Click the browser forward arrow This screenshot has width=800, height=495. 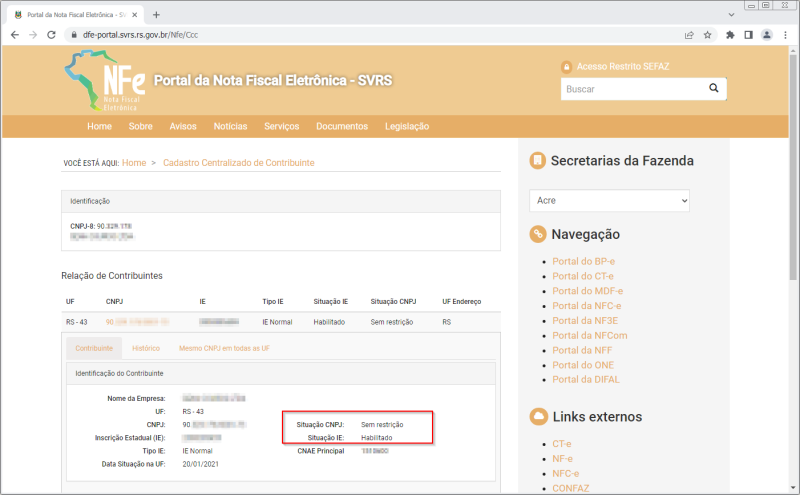[x=33, y=35]
